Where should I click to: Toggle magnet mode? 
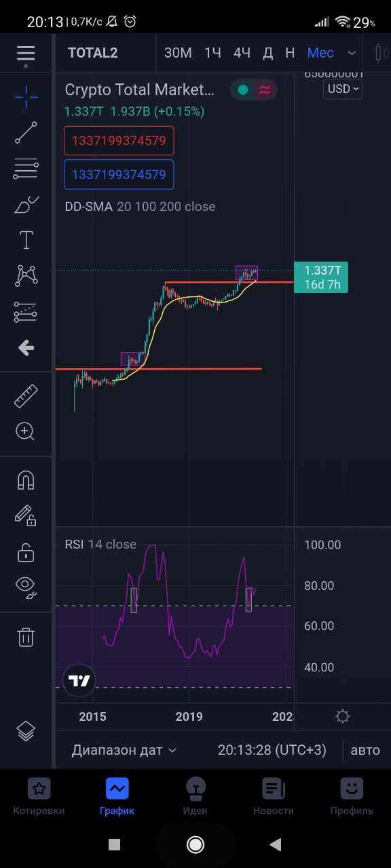click(x=26, y=480)
